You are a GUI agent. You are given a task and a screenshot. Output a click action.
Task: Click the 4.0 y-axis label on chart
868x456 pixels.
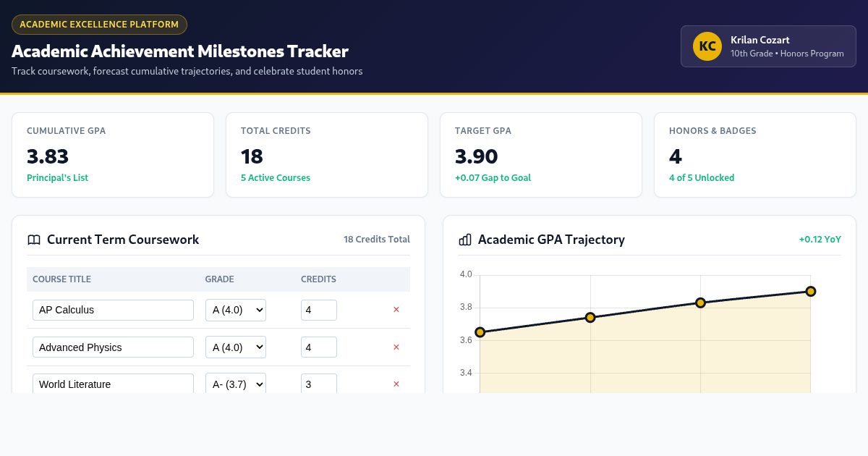click(465, 274)
